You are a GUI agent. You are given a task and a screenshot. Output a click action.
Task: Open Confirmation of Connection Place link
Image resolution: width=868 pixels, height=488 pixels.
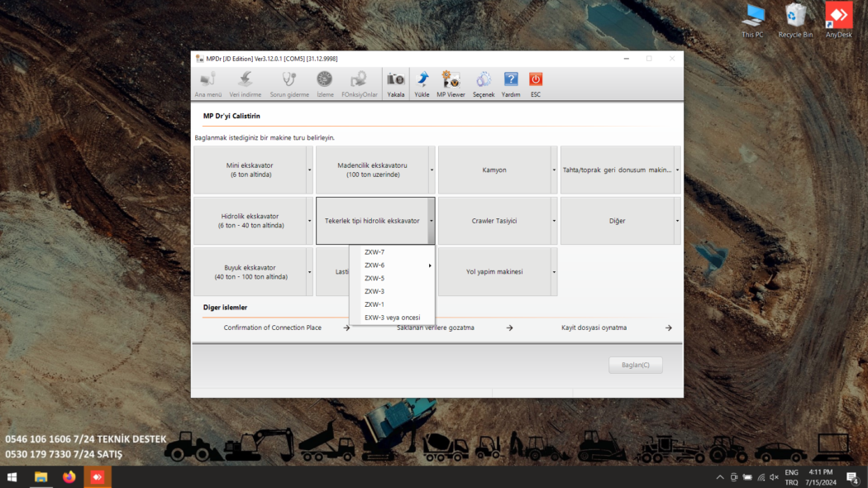pyautogui.click(x=273, y=328)
